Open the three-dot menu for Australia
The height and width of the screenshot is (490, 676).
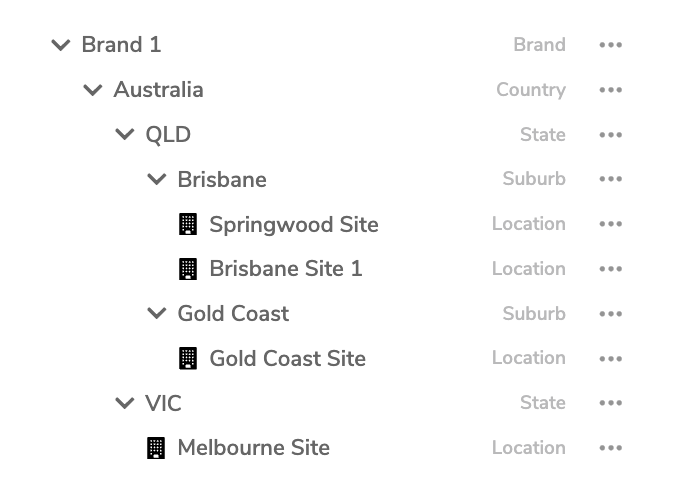[x=610, y=90]
